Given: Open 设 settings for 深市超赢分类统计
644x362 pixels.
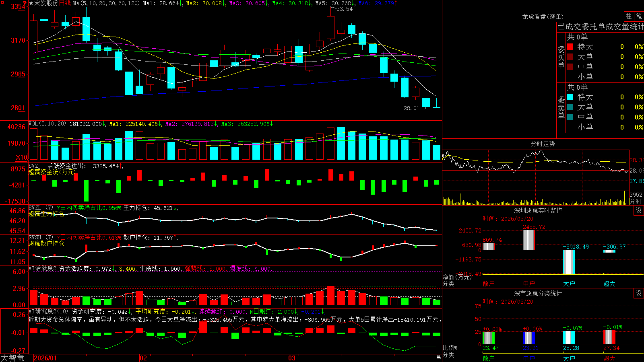Looking at the screenshot, I should pos(639,293).
